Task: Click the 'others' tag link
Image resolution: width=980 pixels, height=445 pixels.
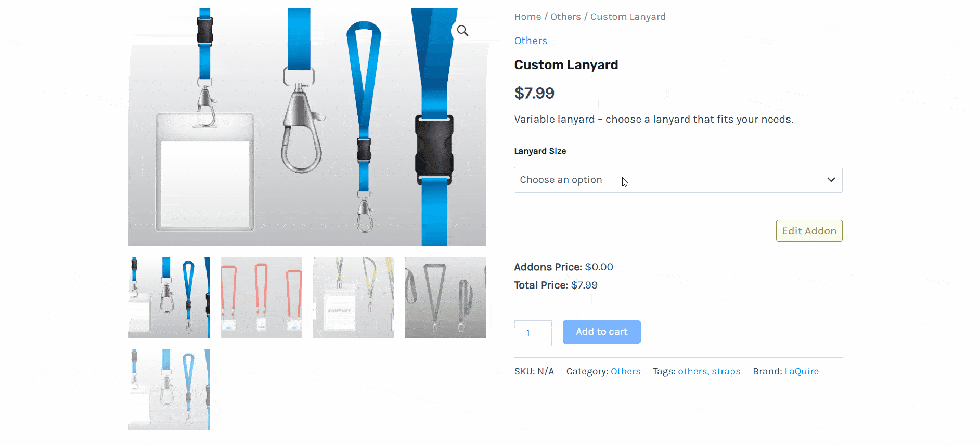Action: click(692, 371)
